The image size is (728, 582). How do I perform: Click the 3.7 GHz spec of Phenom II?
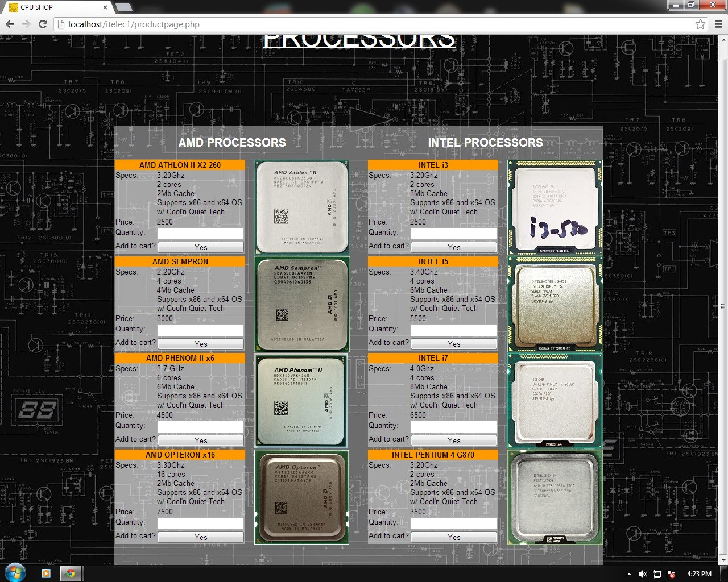[171, 368]
